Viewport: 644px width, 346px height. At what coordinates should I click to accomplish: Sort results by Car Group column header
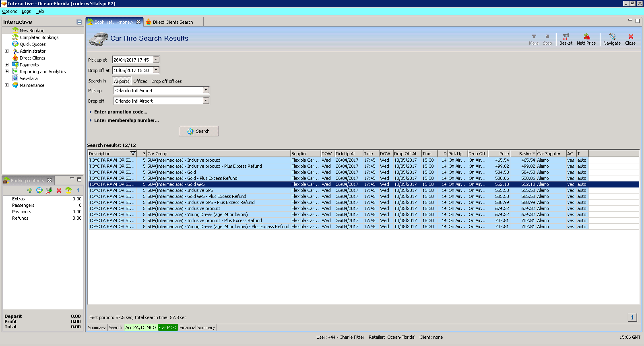pyautogui.click(x=219, y=154)
